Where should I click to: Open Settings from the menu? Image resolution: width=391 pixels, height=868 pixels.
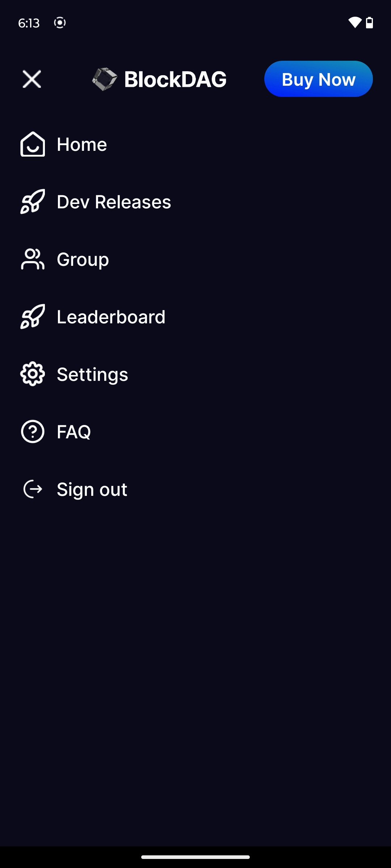point(92,374)
